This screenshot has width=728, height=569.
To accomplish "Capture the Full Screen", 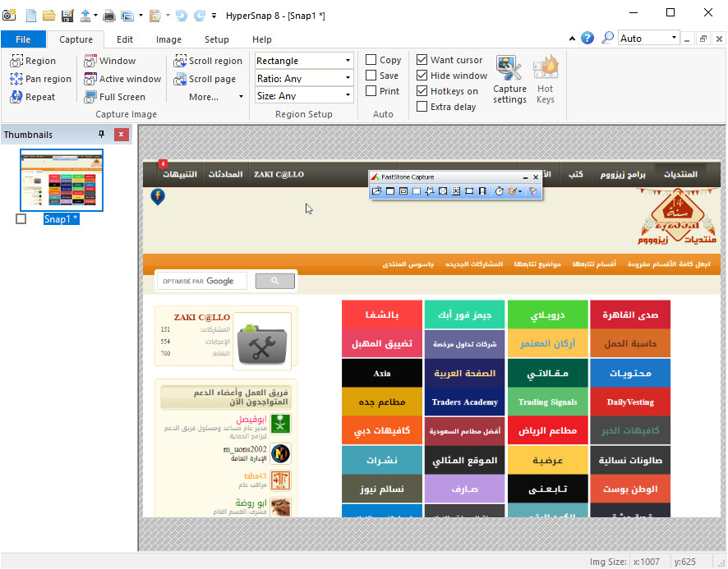I will tap(115, 97).
